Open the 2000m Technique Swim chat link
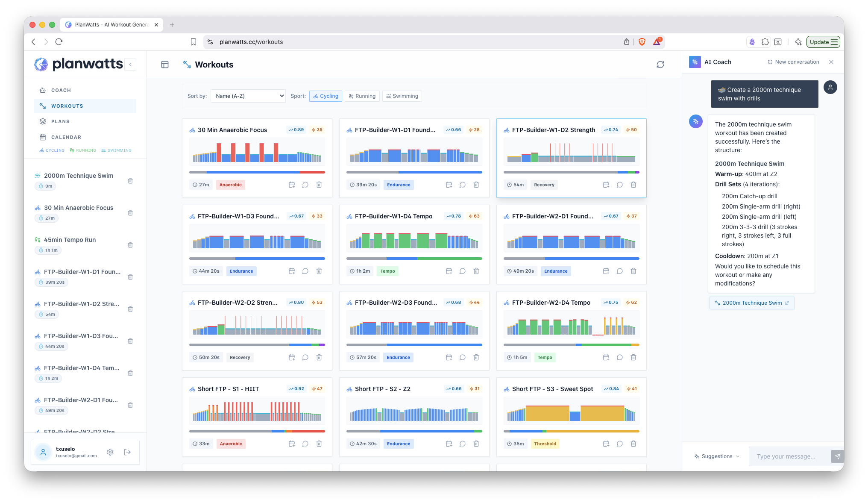The width and height of the screenshot is (868, 503). click(752, 303)
